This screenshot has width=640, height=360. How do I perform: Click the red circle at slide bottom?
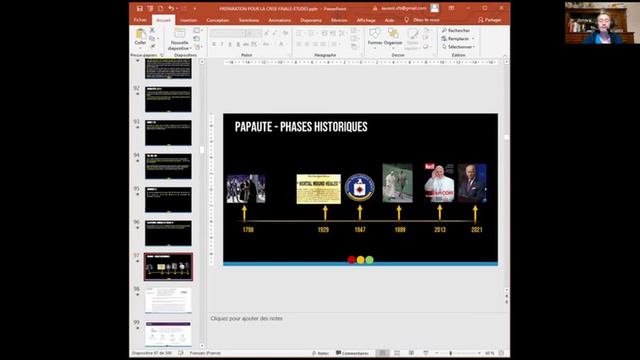(x=351, y=260)
